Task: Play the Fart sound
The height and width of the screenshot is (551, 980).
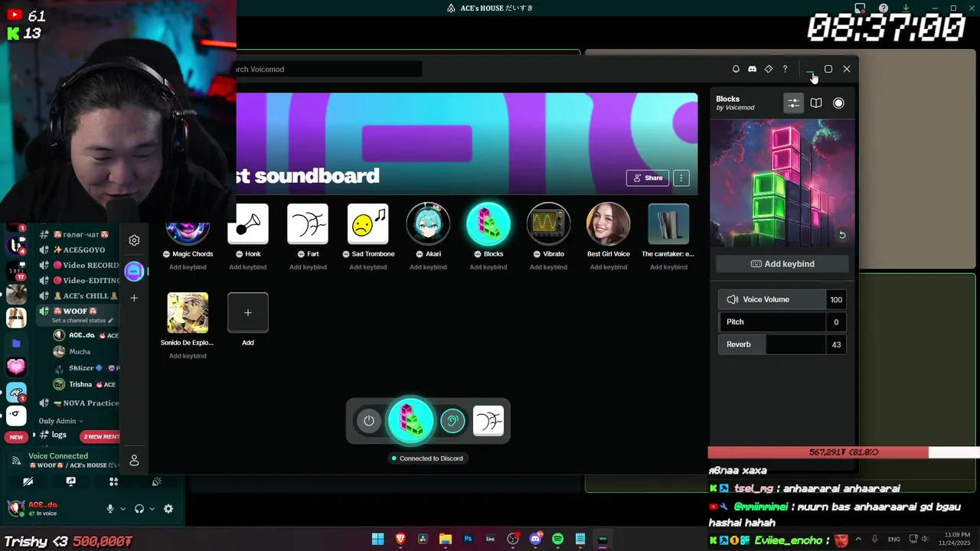Action: [x=308, y=224]
